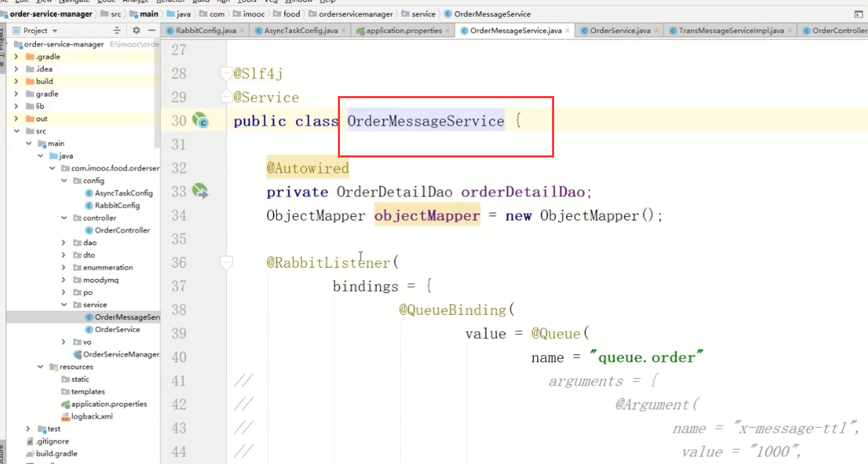Select the static folder under resources

tap(75, 379)
